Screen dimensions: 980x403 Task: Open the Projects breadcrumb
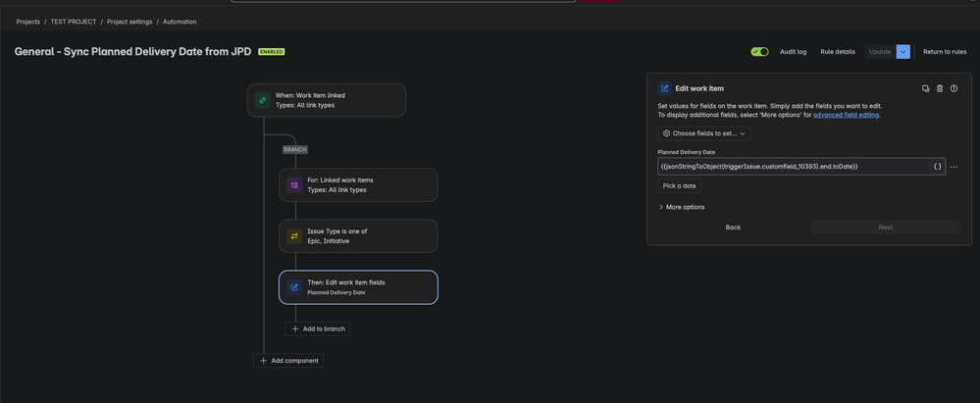point(28,22)
